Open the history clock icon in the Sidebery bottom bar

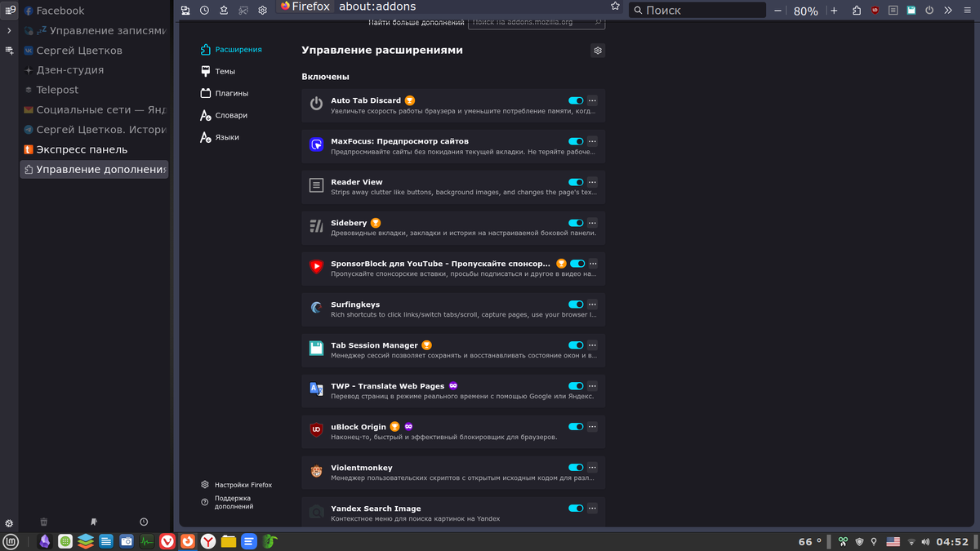point(144,522)
